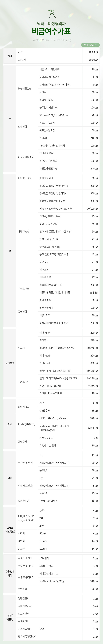The height and width of the screenshot is (644, 103).
Task: Select the 동안성형 category cell
Action: [x=10, y=363]
